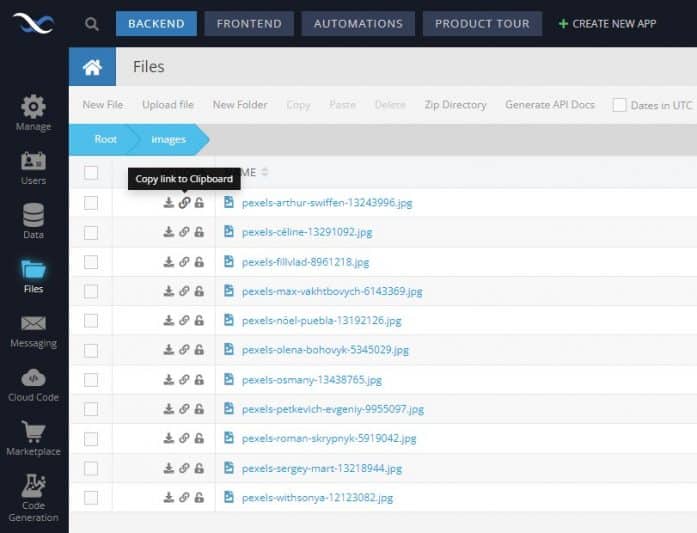The height and width of the screenshot is (533, 697).
Task: Navigate to Root breadcrumb
Action: [105, 140]
